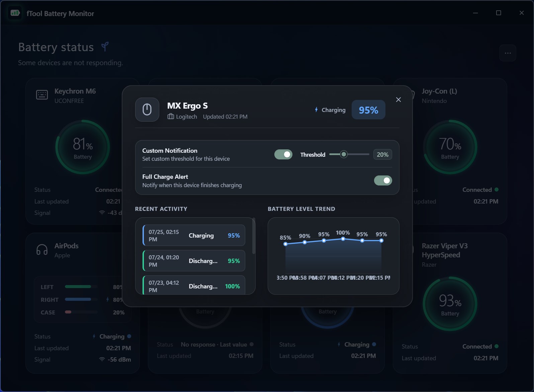Click the "Razer Viper V3 HyperSpeed" card title

coord(445,250)
